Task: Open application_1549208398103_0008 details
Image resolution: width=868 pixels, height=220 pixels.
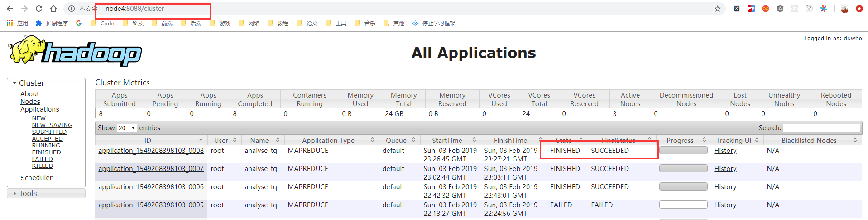Action: pos(151,151)
